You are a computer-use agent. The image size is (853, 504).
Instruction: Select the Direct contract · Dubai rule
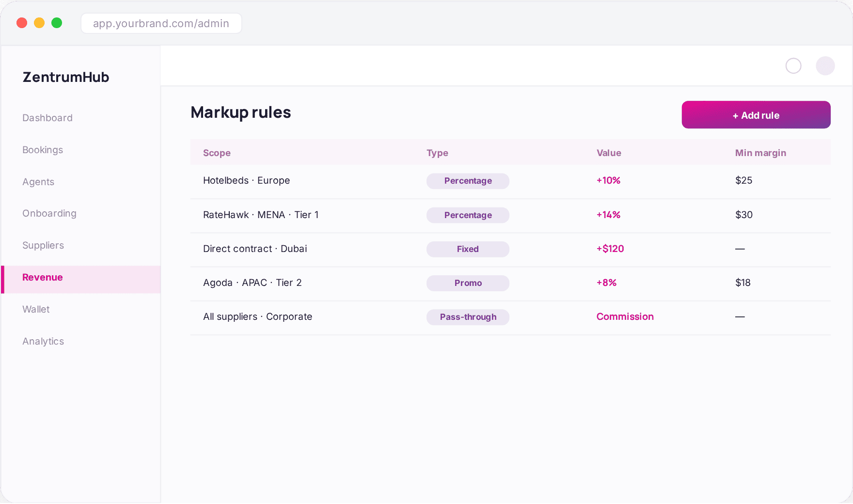510,250
